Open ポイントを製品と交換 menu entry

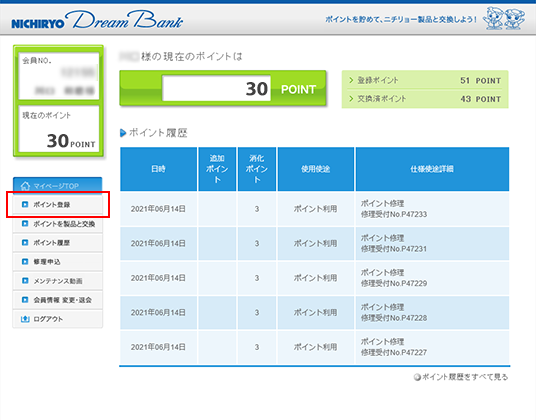coord(57,224)
